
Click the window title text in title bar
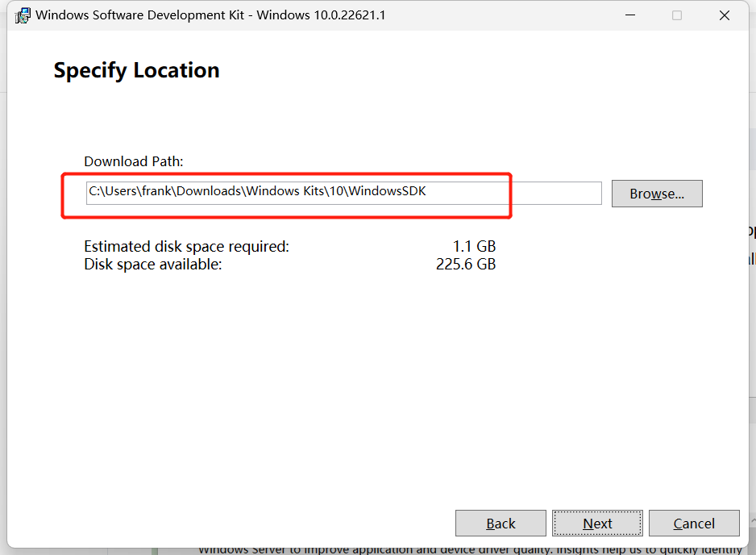click(x=210, y=15)
